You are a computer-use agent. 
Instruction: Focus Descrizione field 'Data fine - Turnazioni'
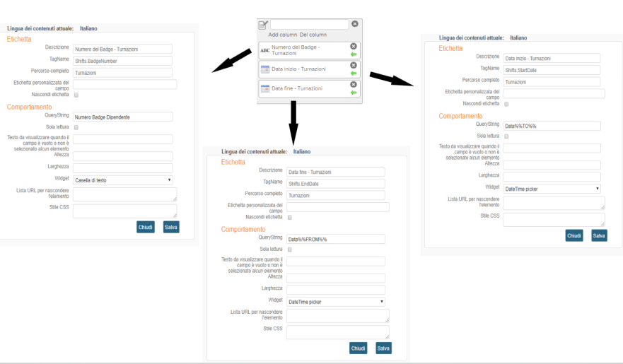(x=336, y=172)
